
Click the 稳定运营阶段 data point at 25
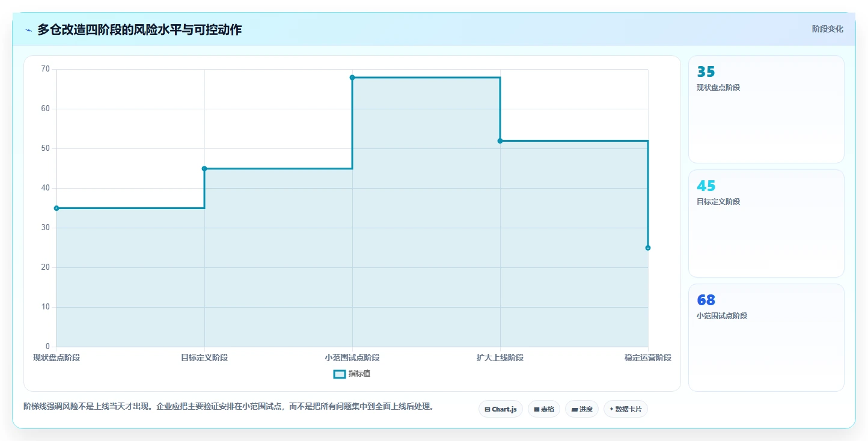point(648,248)
